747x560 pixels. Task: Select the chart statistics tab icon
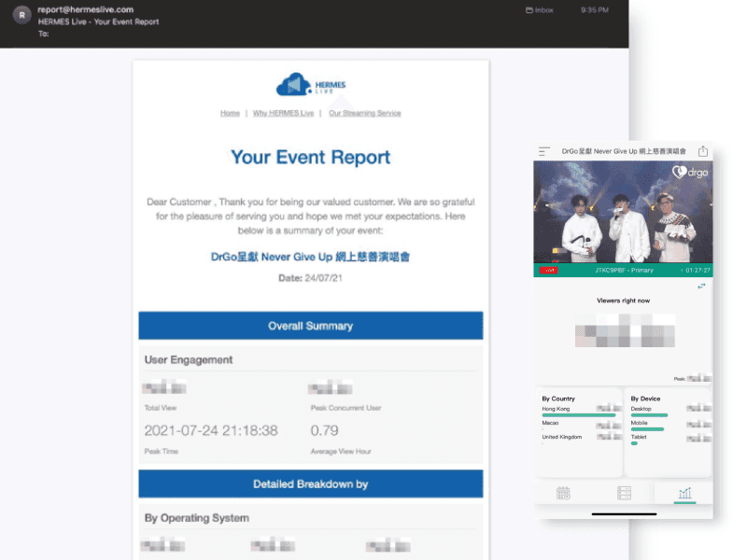point(684,493)
